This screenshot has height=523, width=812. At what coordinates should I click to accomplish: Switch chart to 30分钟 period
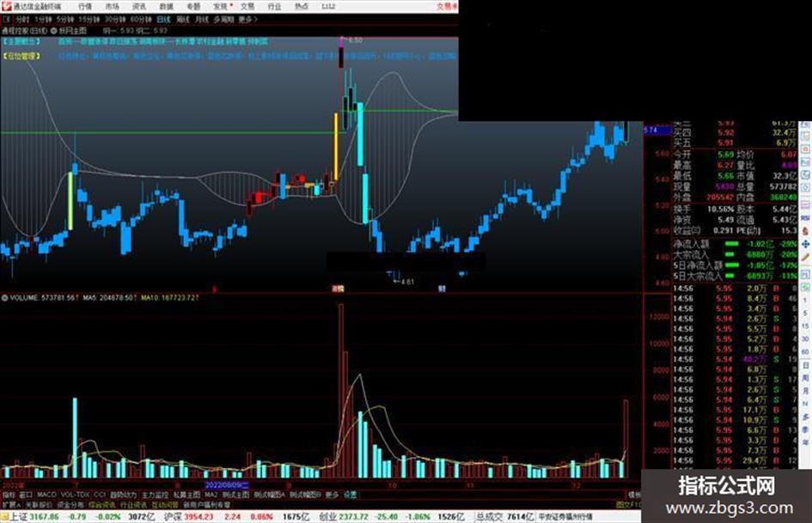(115, 19)
